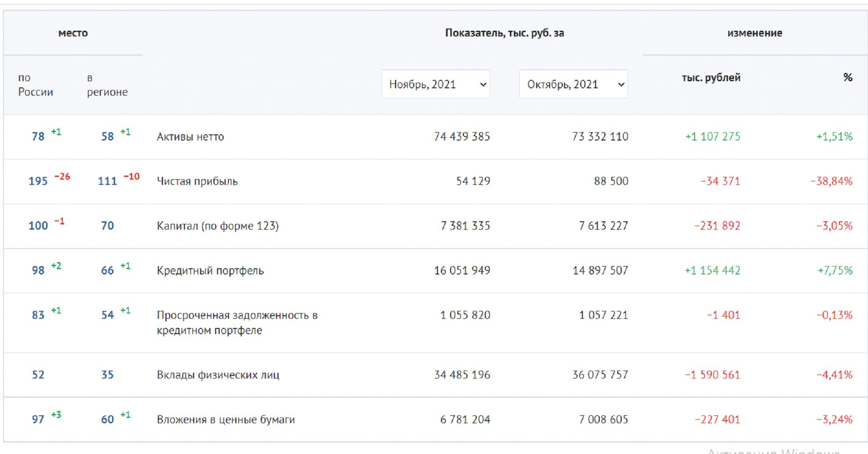Click the October value 14 897 507
The height and width of the screenshot is (454, 868).
(x=600, y=270)
